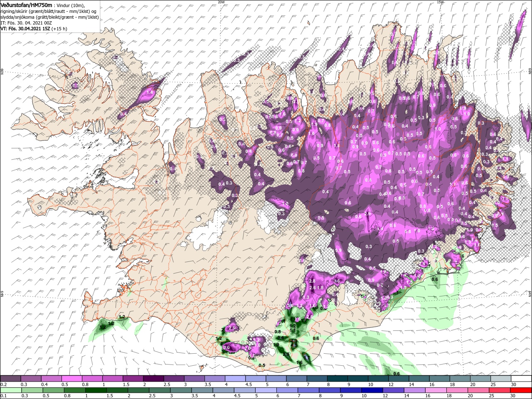
Task: Click the dark purple 0.2 snow legend swatch
Action: (10, 379)
